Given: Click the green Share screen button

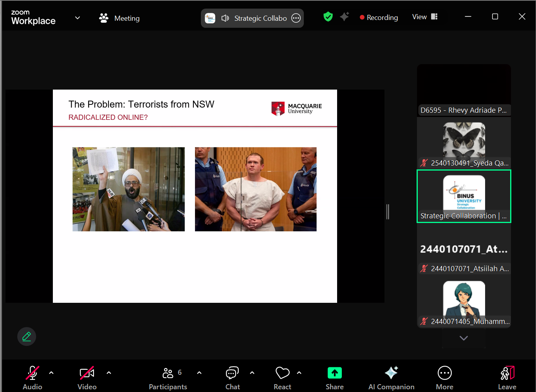Looking at the screenshot, I should point(334,378).
